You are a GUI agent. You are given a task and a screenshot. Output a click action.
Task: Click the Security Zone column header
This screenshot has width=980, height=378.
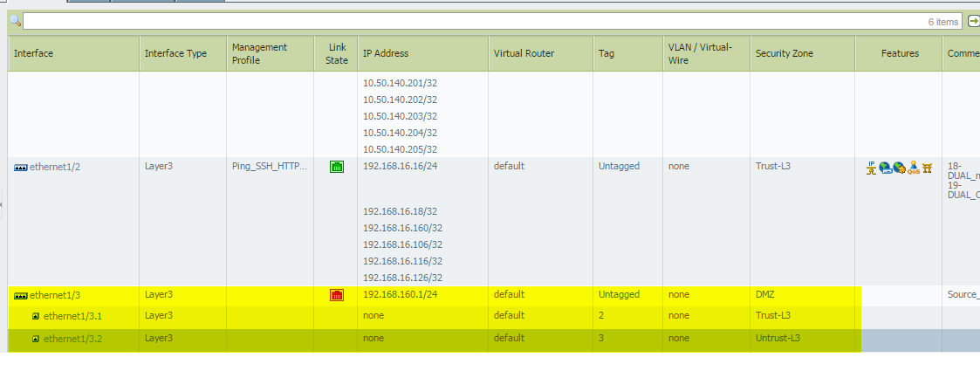(x=803, y=53)
